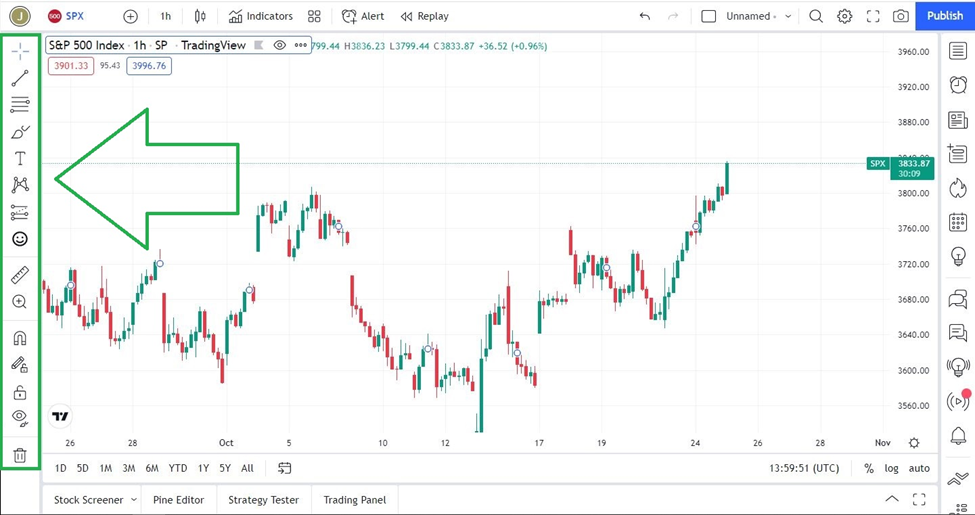975x515 pixels.
Task: Select the ruler measure tool
Action: (20, 274)
